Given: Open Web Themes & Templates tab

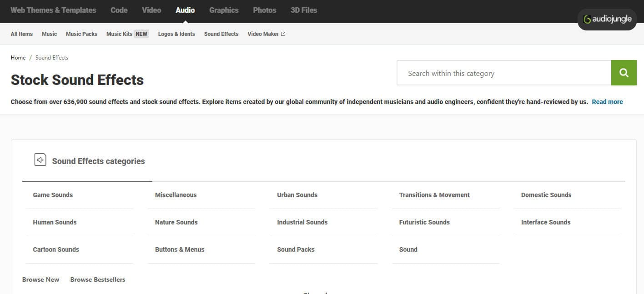Looking at the screenshot, I should click(53, 10).
